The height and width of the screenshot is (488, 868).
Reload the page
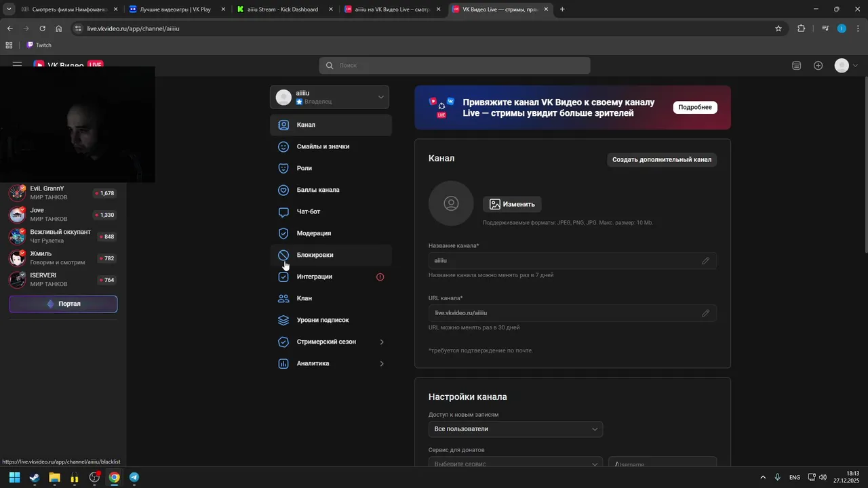(42, 28)
